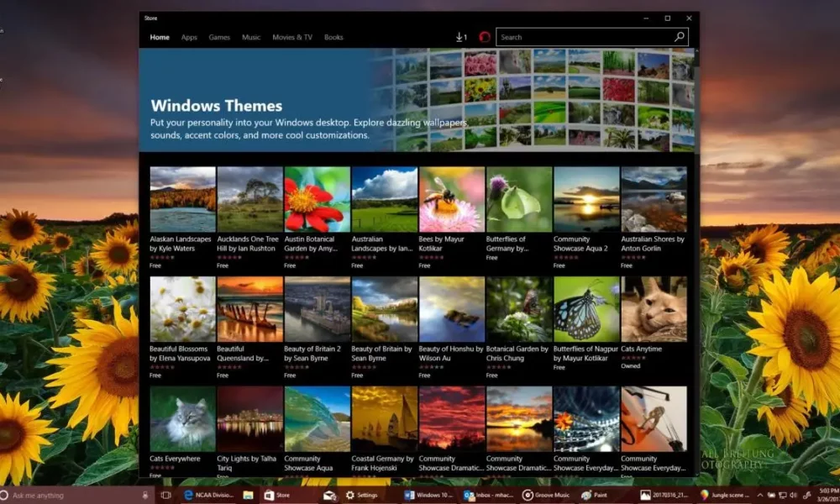
Task: Open the Jungle scene taskbar item
Action: point(724,495)
